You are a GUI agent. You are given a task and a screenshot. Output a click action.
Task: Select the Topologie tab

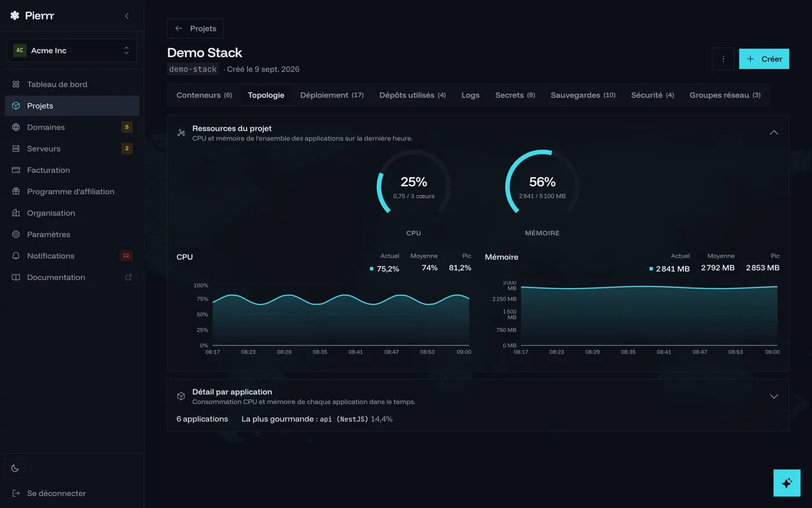click(266, 95)
